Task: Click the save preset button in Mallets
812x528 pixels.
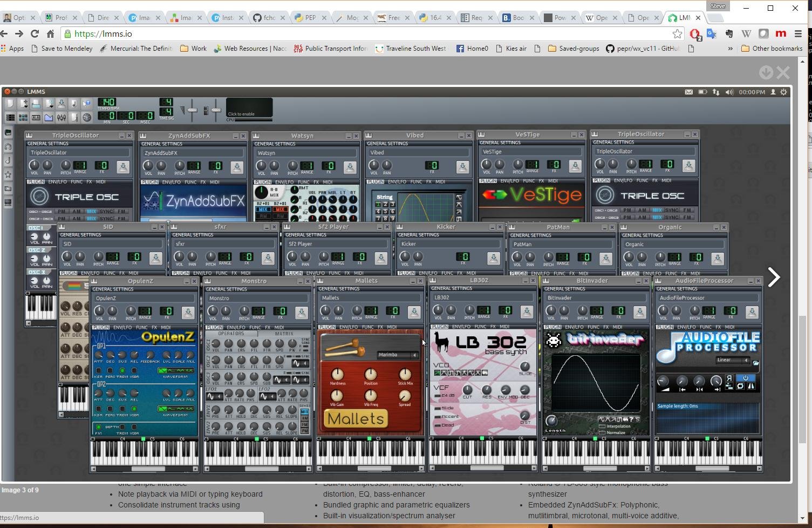Action: (414, 313)
